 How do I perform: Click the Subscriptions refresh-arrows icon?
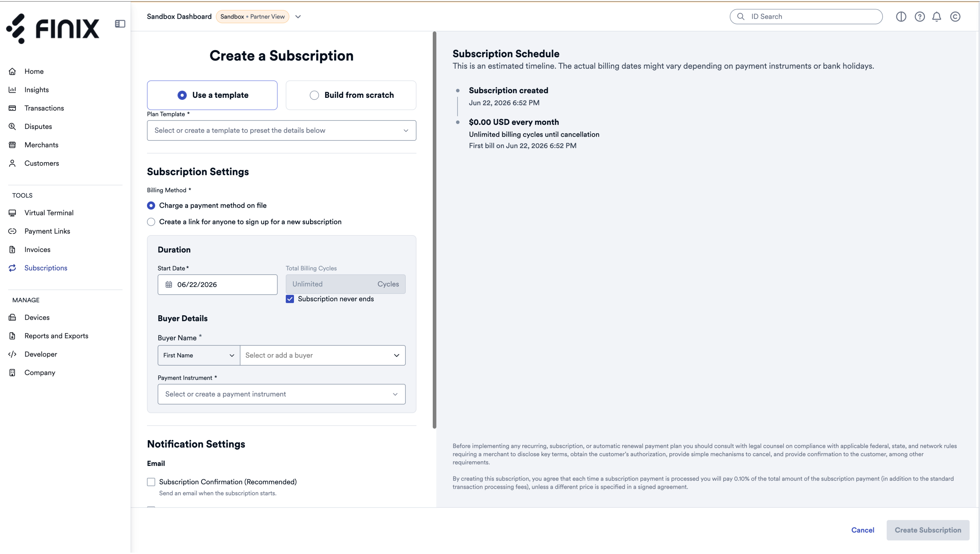click(12, 268)
